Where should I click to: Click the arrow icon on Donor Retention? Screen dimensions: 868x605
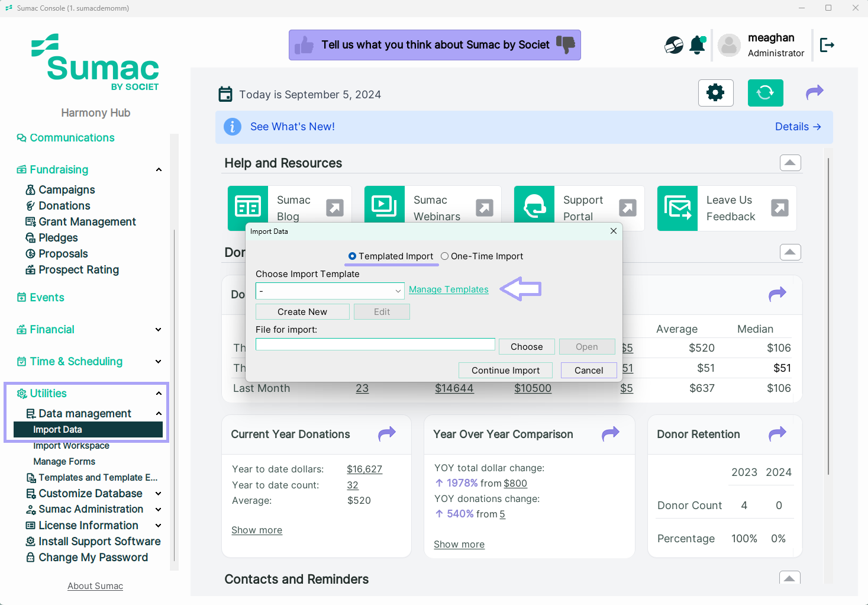point(777,434)
